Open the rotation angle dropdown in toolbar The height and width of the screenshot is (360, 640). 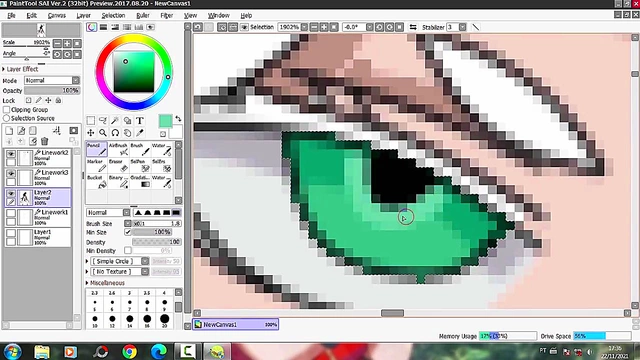coord(369,27)
